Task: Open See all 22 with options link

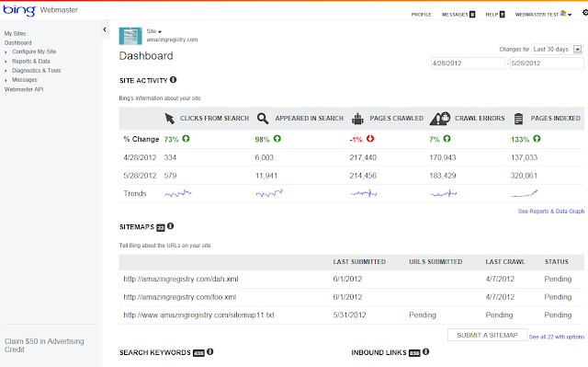Action: coord(557,337)
